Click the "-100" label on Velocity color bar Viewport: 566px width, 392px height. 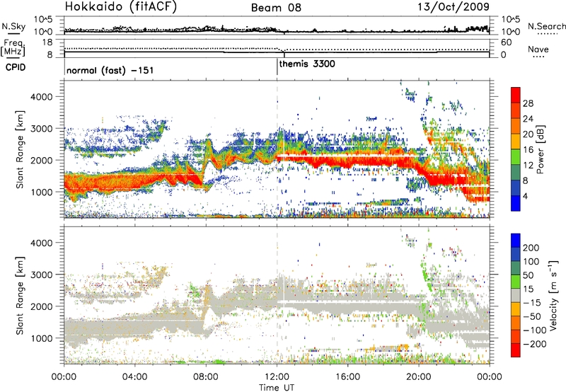[x=534, y=330]
